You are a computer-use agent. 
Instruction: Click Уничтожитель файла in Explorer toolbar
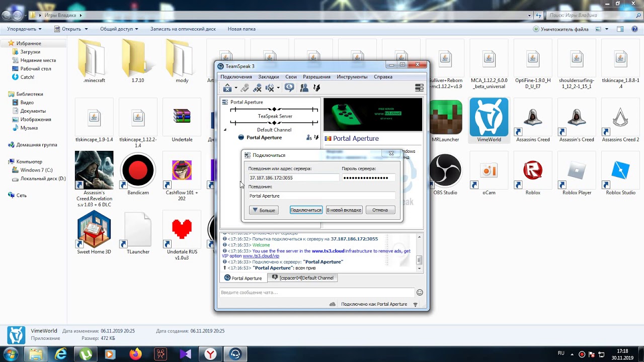click(560, 29)
